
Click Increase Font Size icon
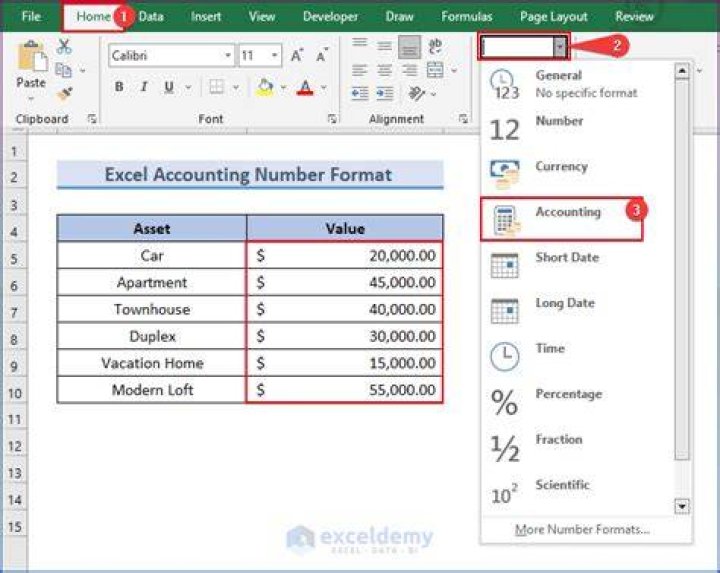tap(297, 55)
